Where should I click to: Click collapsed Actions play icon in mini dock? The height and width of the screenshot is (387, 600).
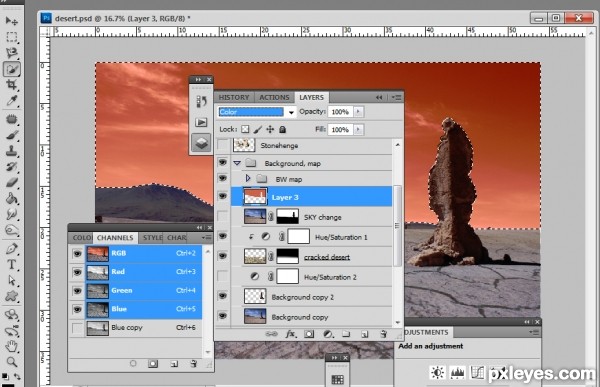[x=201, y=122]
